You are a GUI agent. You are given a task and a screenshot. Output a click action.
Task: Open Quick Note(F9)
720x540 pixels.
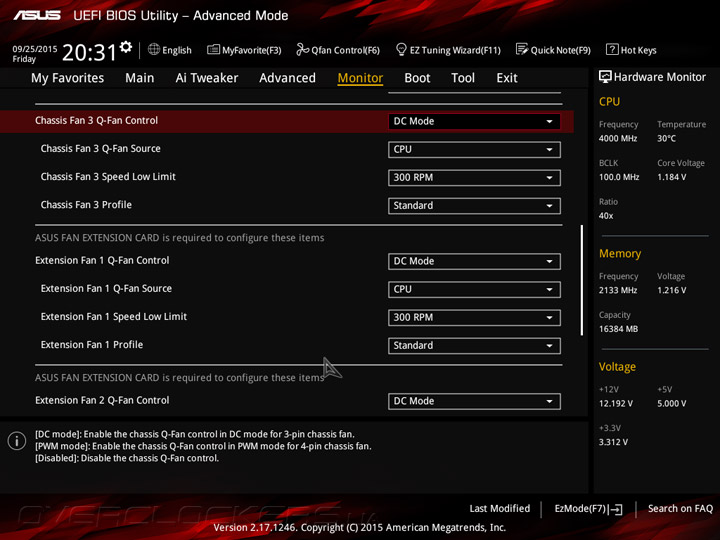click(553, 50)
